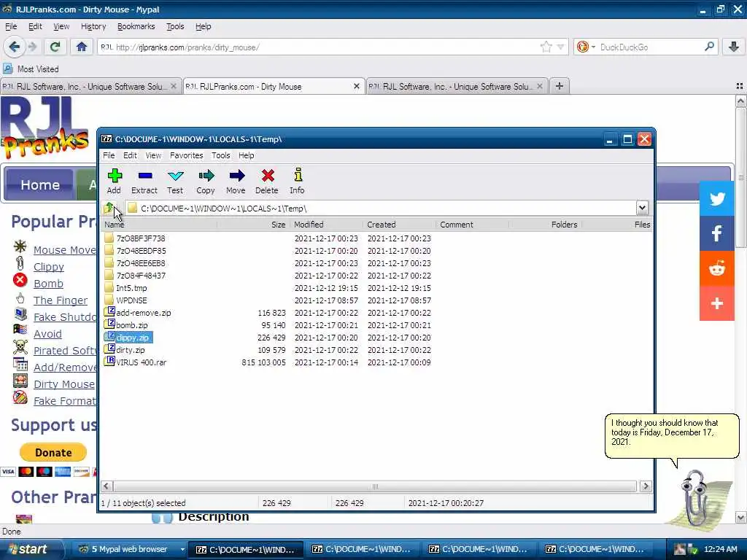Open 7-Zip Favorites menu
The height and width of the screenshot is (560, 747).
point(186,155)
